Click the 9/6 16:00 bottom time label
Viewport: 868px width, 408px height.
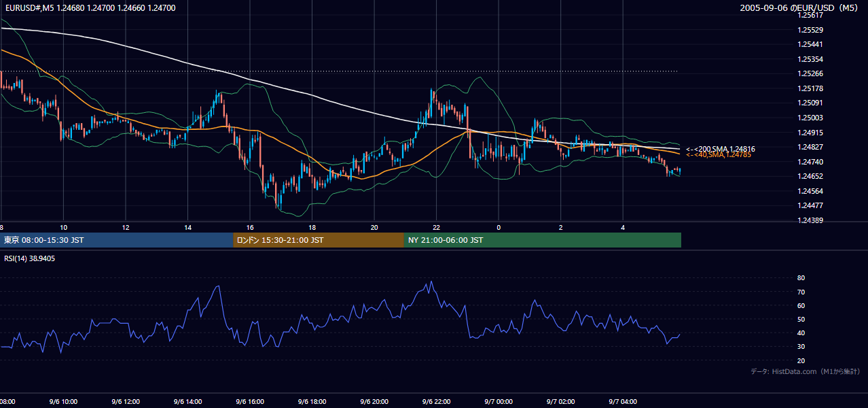tap(250, 401)
